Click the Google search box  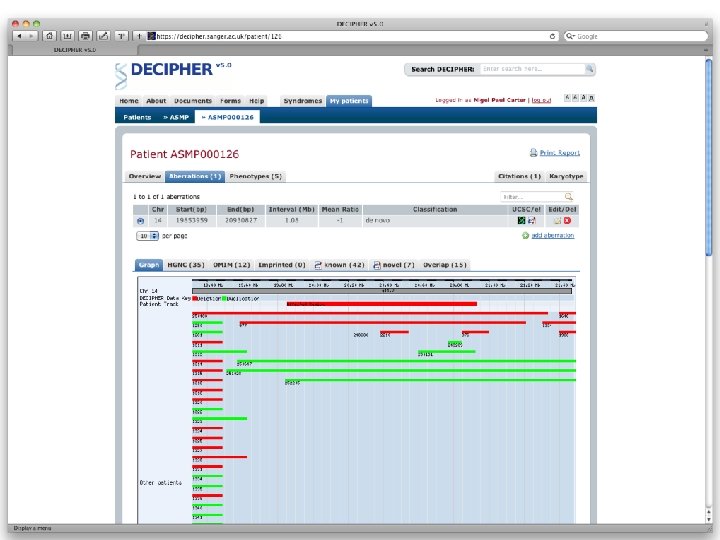(636, 36)
